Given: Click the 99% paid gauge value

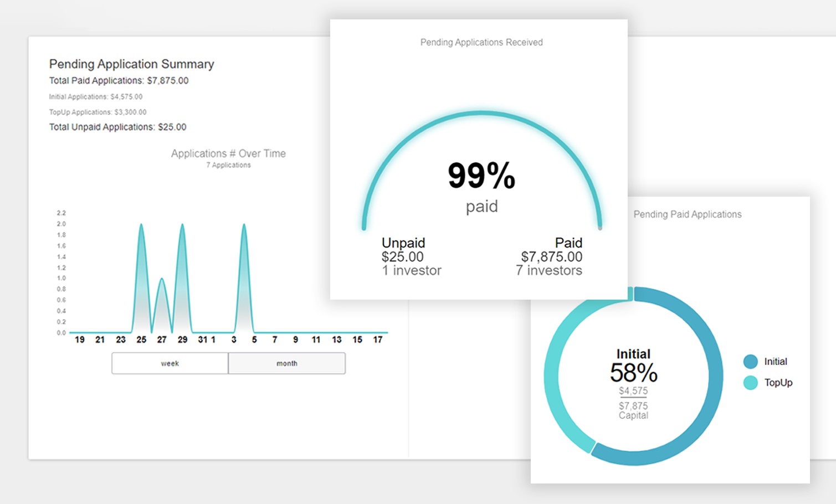Looking at the screenshot, I should coord(481,176).
